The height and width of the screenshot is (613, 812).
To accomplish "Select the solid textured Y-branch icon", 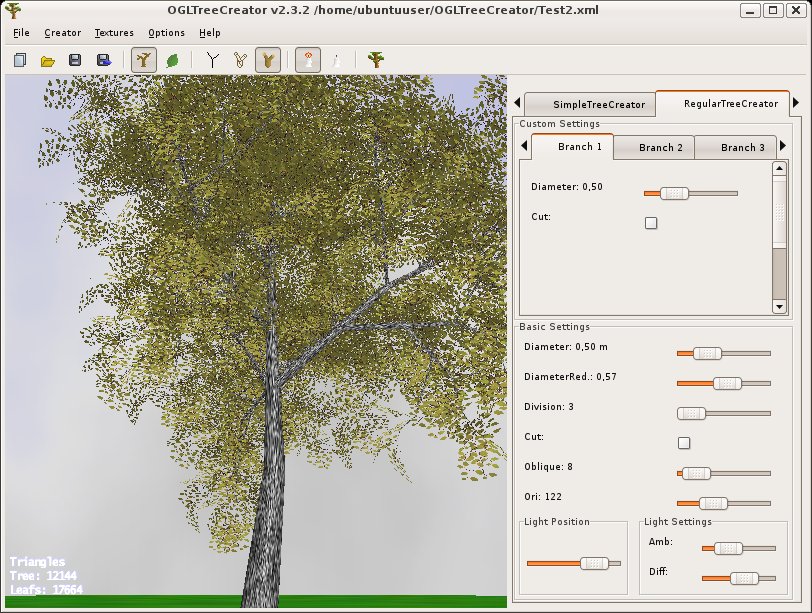I will pyautogui.click(x=267, y=60).
